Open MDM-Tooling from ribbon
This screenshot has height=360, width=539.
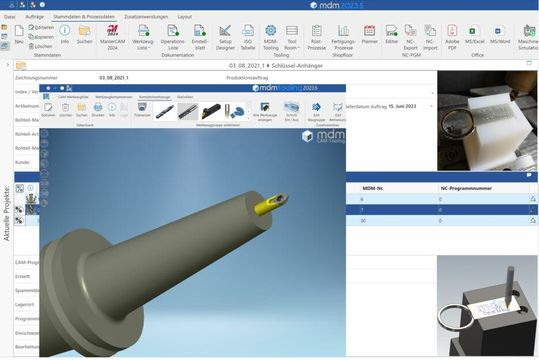(x=271, y=37)
